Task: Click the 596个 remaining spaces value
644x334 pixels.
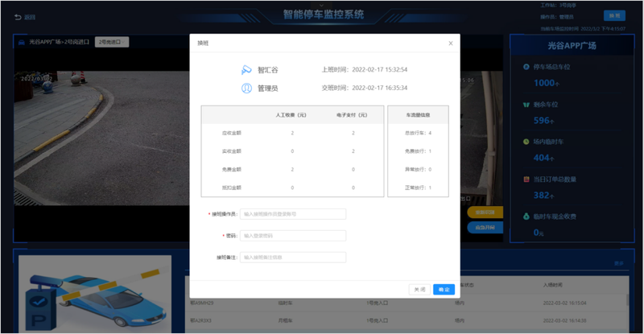Action: click(544, 121)
